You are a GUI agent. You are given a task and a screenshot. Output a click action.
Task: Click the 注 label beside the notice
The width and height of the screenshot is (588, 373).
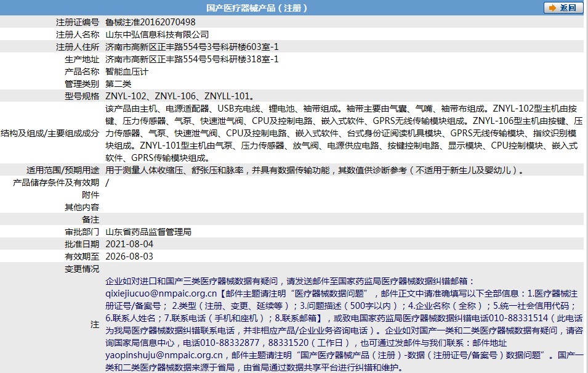click(x=95, y=324)
